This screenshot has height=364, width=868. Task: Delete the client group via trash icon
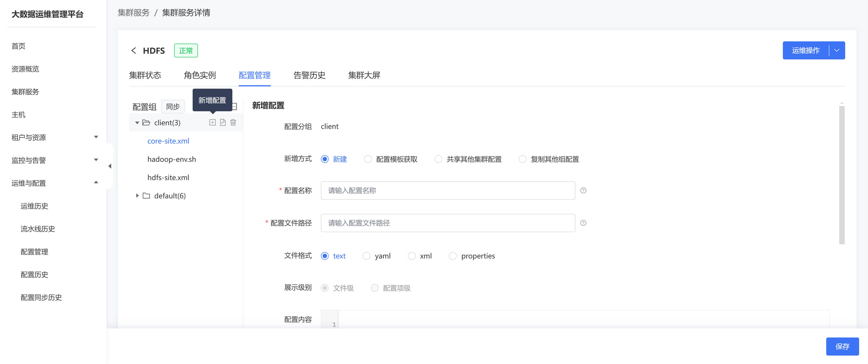pos(233,122)
